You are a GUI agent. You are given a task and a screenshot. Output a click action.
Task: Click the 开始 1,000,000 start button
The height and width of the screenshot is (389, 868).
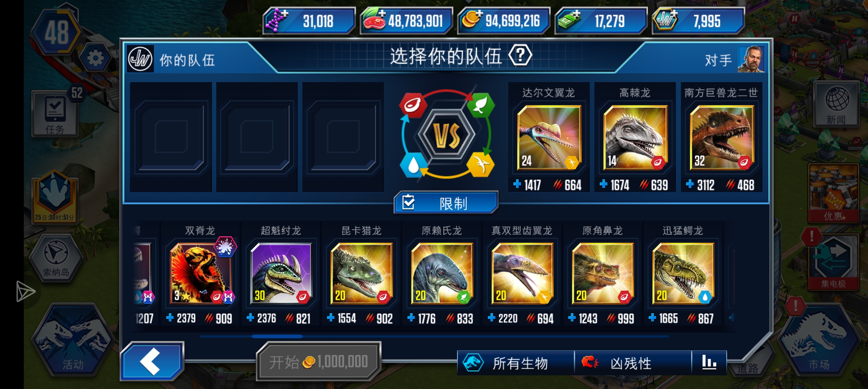point(319,361)
